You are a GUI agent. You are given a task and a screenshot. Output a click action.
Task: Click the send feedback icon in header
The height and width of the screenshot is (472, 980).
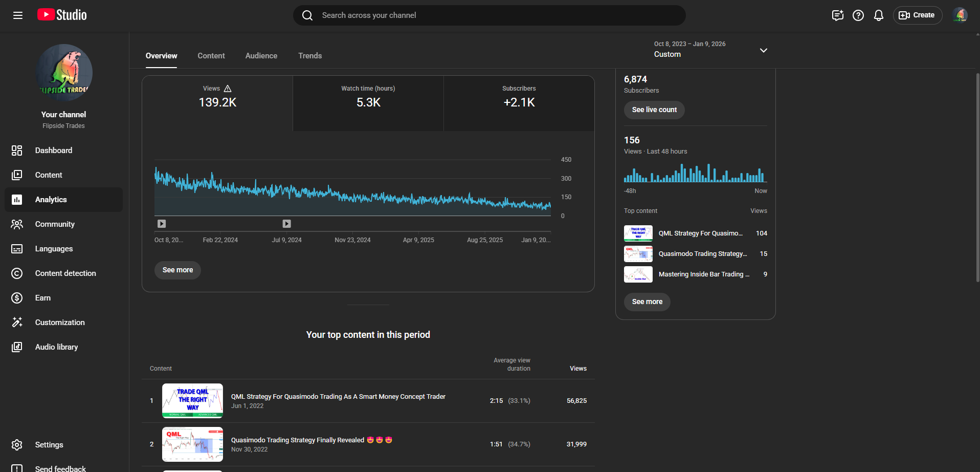click(837, 15)
